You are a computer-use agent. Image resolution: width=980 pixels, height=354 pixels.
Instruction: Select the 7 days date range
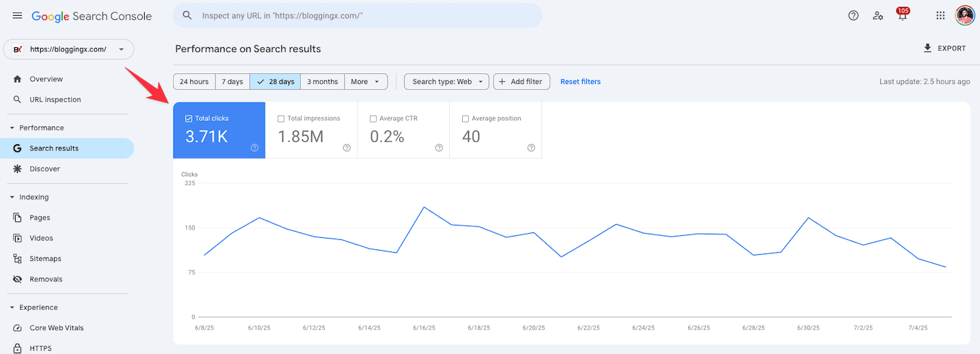(x=233, y=81)
